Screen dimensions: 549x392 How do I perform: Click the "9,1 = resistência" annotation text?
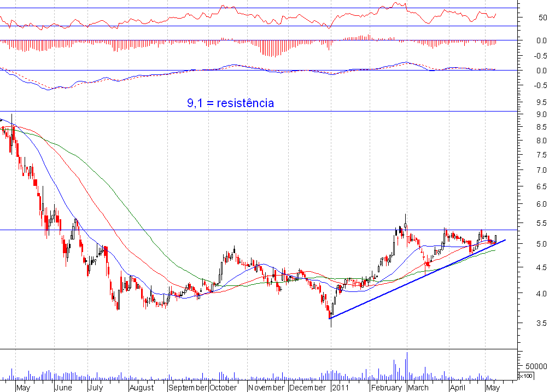pyautogui.click(x=230, y=103)
